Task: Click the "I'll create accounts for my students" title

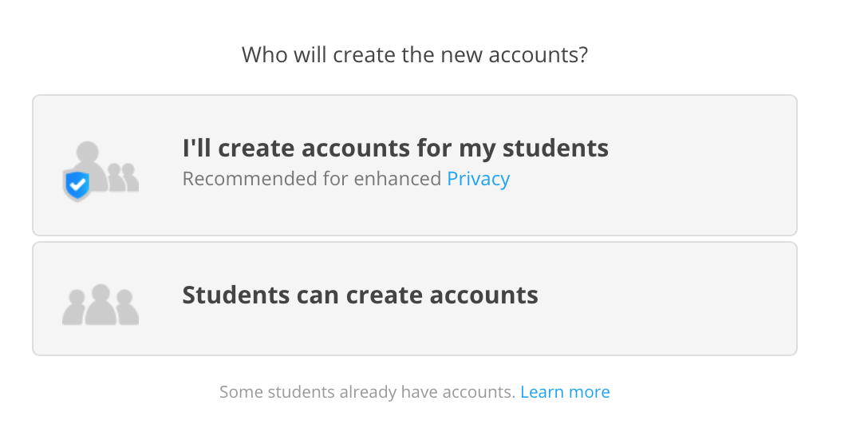Action: [395, 149]
